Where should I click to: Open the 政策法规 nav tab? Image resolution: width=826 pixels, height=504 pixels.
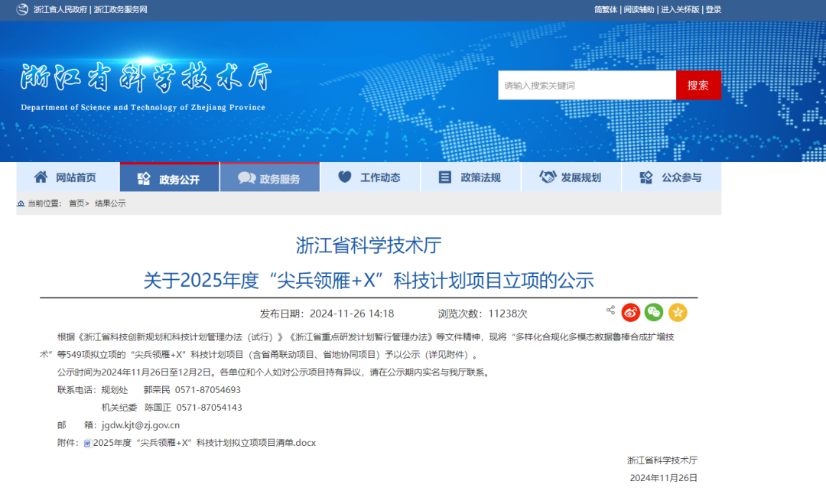click(x=471, y=177)
